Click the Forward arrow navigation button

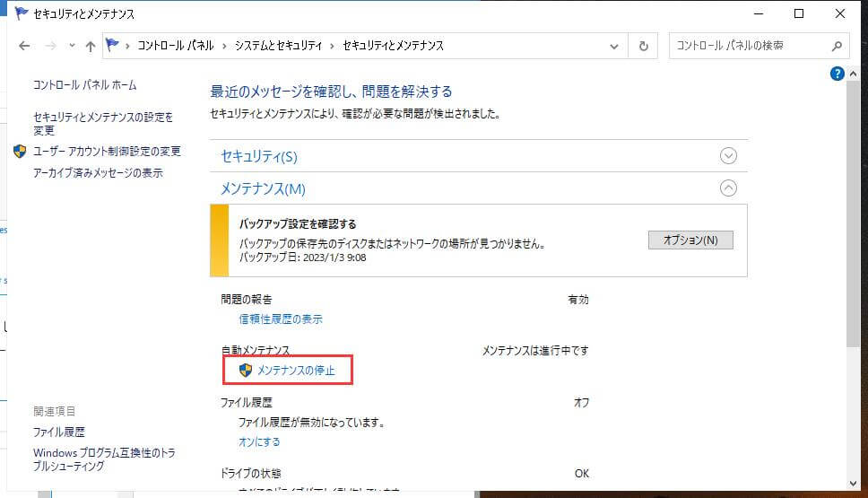51,46
